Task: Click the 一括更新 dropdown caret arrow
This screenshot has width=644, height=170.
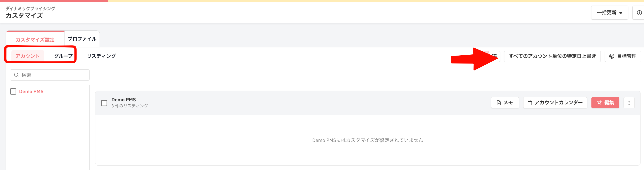Action: coord(621,13)
